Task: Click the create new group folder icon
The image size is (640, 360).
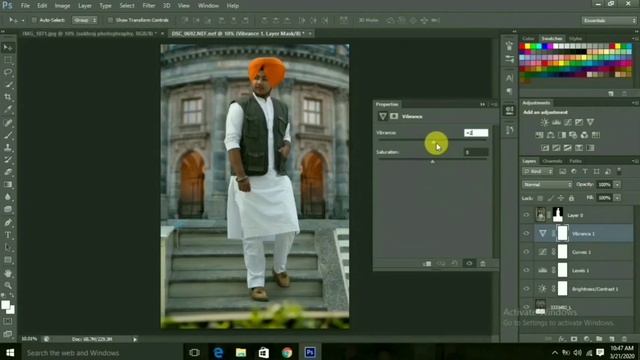Action: click(599, 339)
